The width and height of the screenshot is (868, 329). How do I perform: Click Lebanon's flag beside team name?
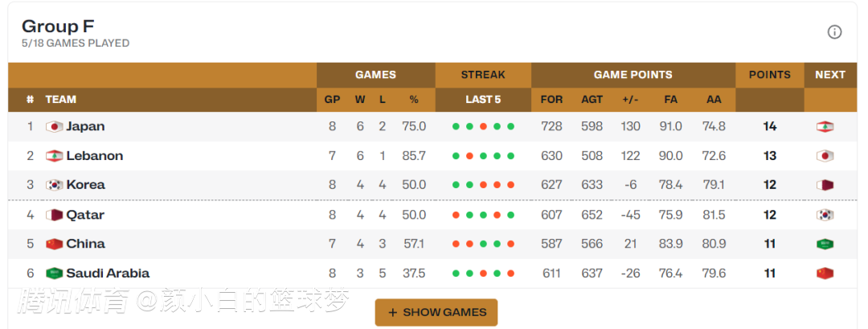point(55,156)
